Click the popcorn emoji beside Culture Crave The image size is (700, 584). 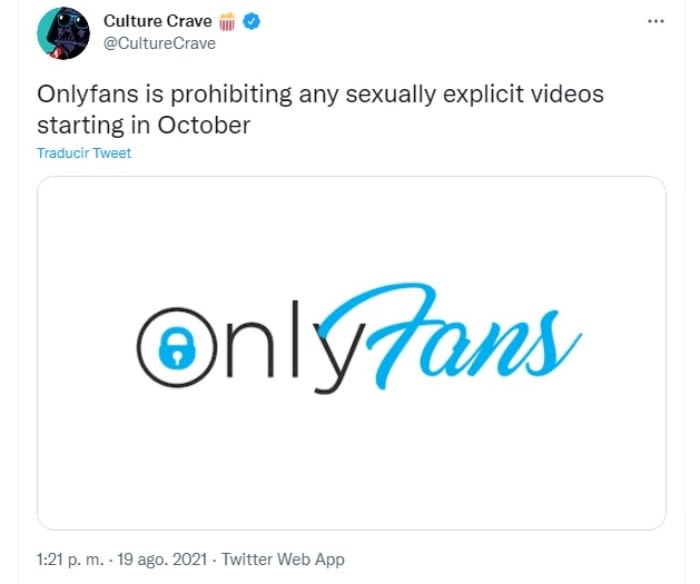pos(227,21)
